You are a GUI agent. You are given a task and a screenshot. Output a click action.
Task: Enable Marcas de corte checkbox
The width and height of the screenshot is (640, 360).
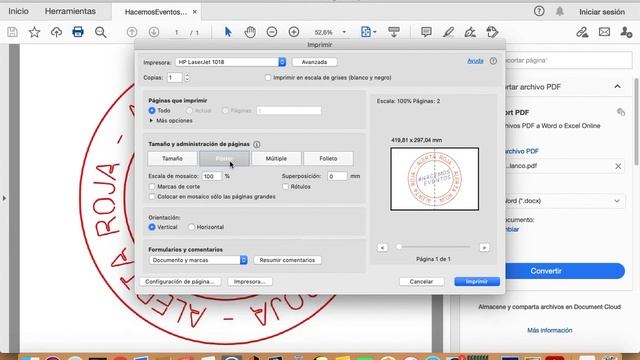click(x=152, y=187)
